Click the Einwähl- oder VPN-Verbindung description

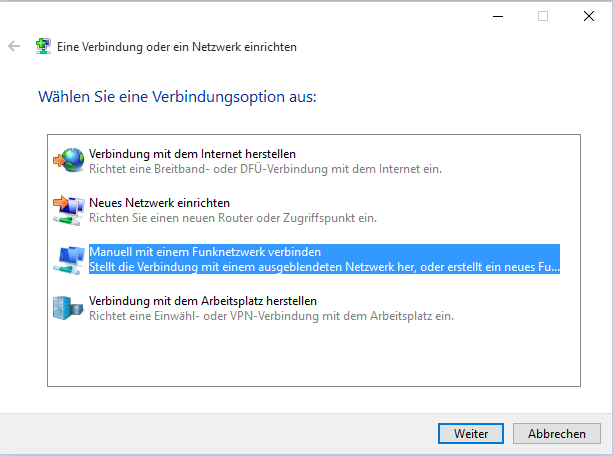pos(271,316)
